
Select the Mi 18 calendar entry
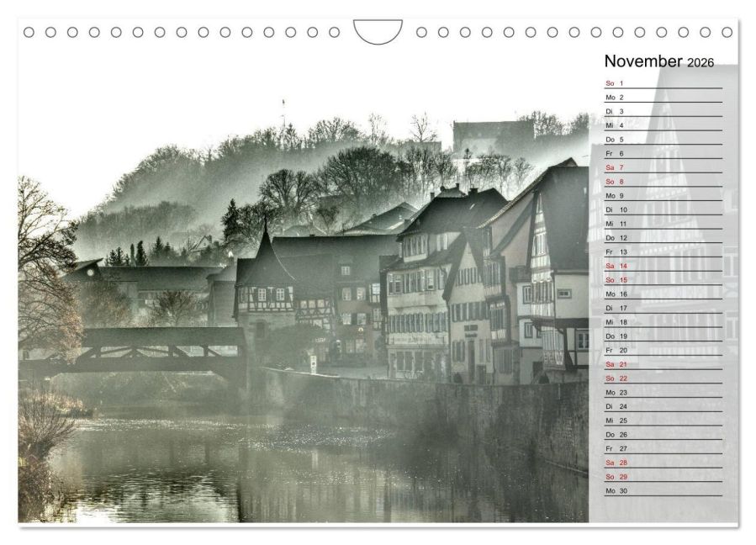click(x=663, y=322)
